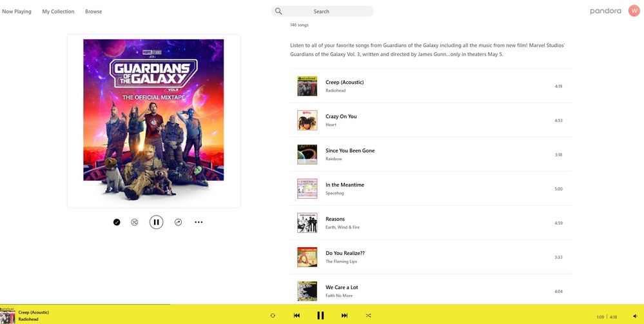Shuffle the playlist using the icon under the album art

click(x=134, y=222)
